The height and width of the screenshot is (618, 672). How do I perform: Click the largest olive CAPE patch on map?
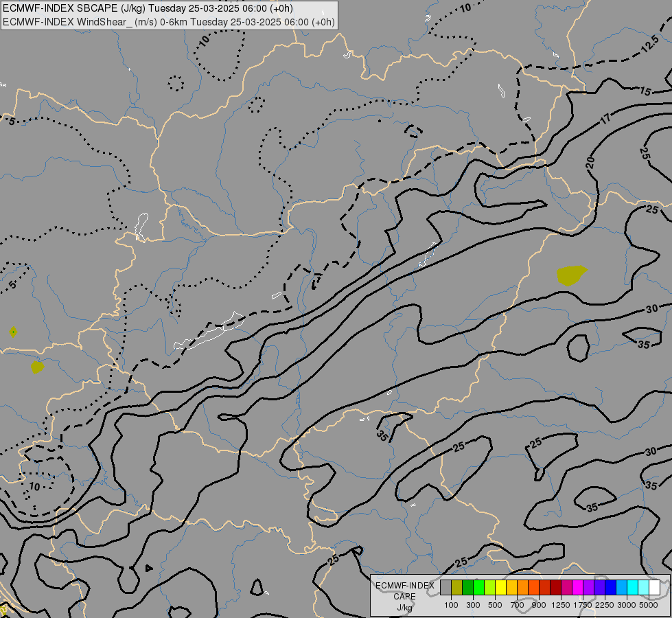(571, 275)
